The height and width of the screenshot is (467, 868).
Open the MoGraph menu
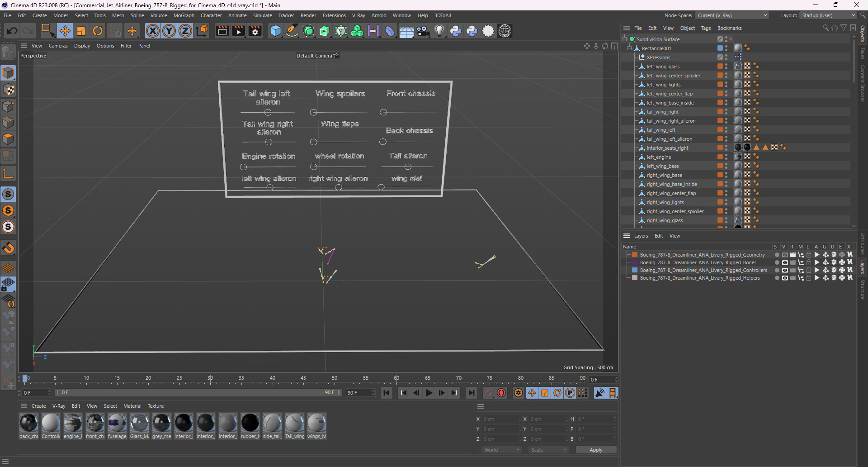184,15
